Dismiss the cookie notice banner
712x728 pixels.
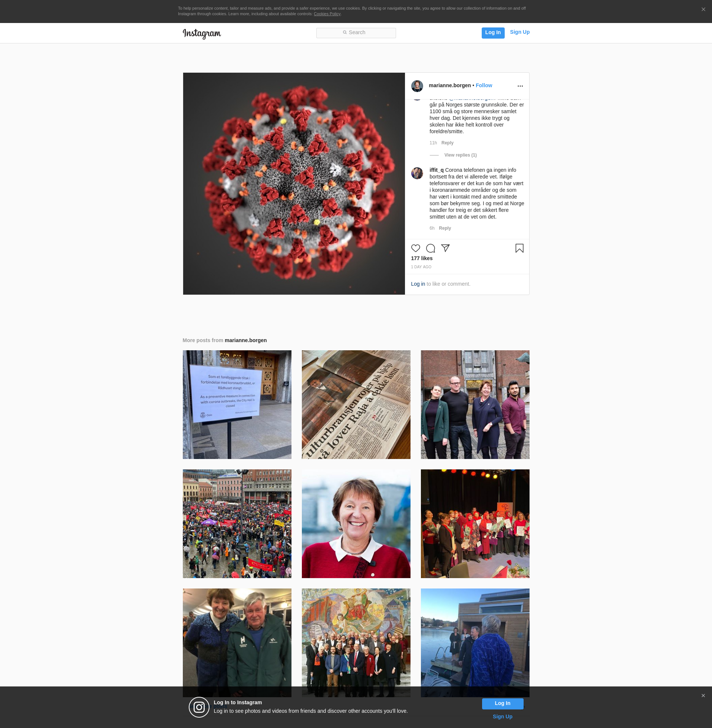pos(703,9)
